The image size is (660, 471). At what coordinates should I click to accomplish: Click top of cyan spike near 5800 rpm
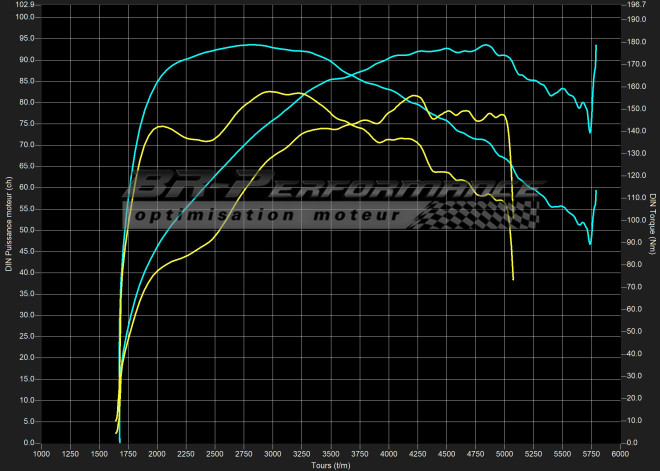(x=596, y=46)
